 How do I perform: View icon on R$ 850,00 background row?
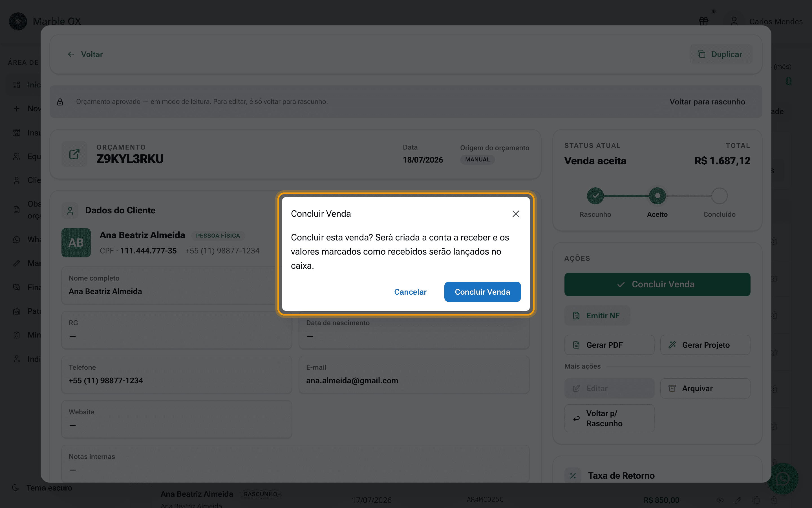tap(720, 500)
